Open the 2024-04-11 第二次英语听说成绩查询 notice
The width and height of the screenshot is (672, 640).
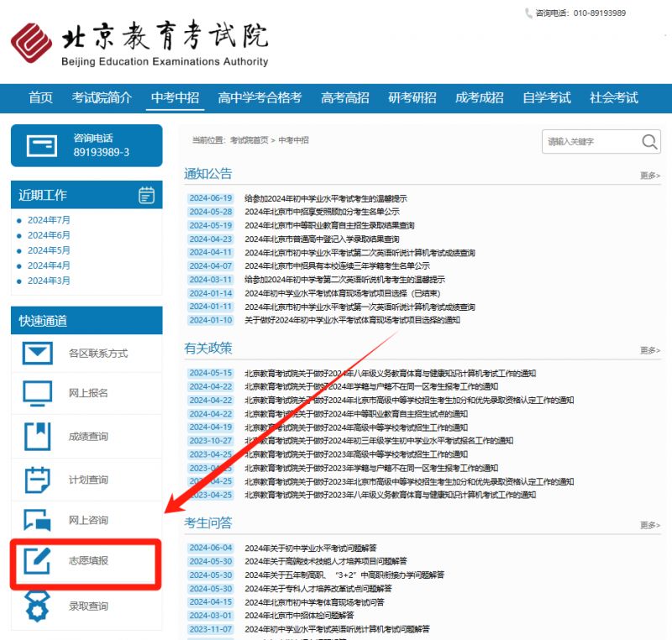click(x=360, y=253)
